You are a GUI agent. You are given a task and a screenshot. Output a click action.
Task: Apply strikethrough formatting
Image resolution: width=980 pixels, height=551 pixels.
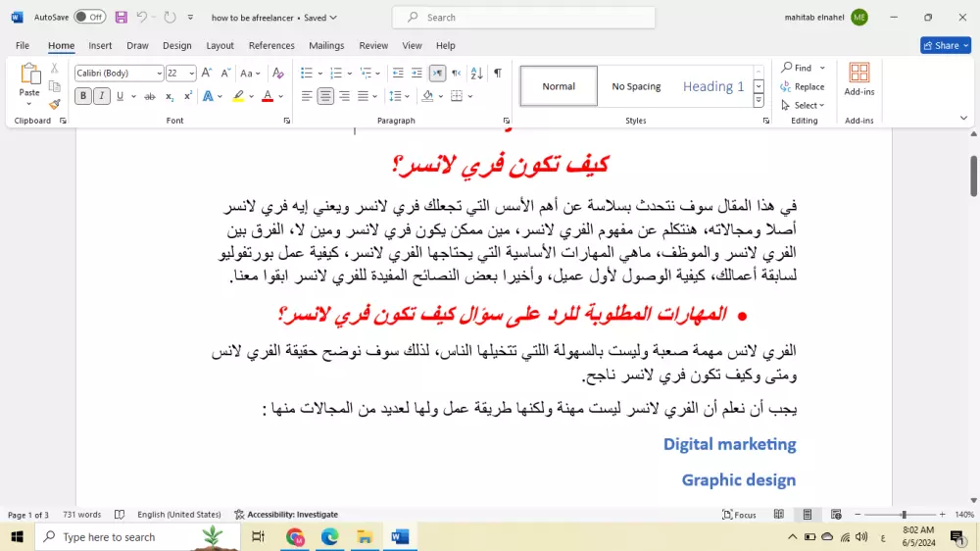[x=149, y=96]
